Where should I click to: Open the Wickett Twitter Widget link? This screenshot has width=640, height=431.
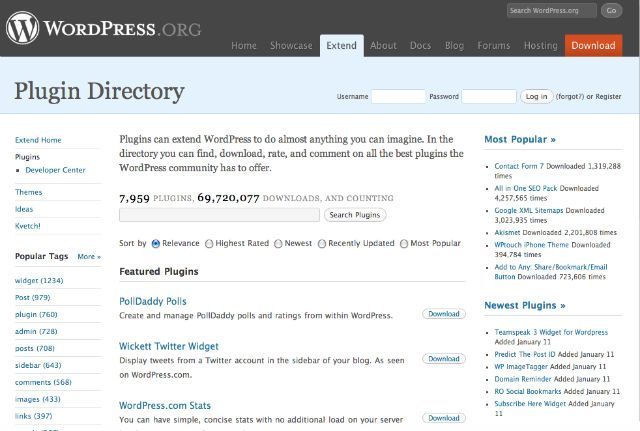169,346
